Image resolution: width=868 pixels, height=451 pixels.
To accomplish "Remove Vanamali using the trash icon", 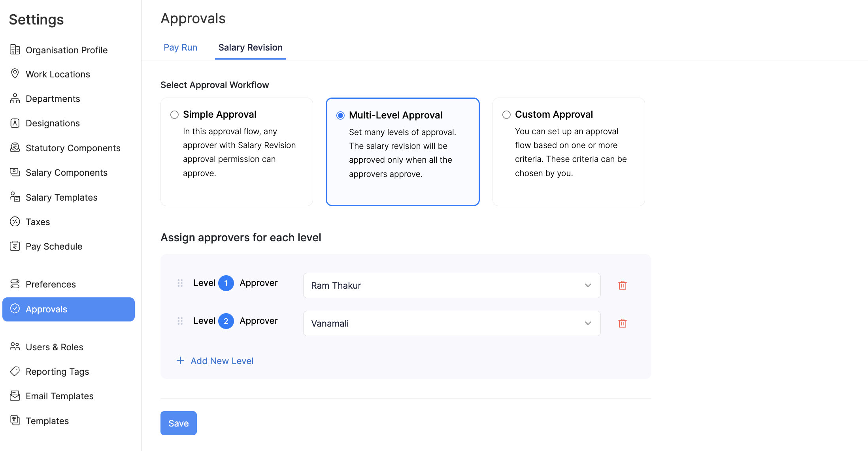I will tap(622, 323).
